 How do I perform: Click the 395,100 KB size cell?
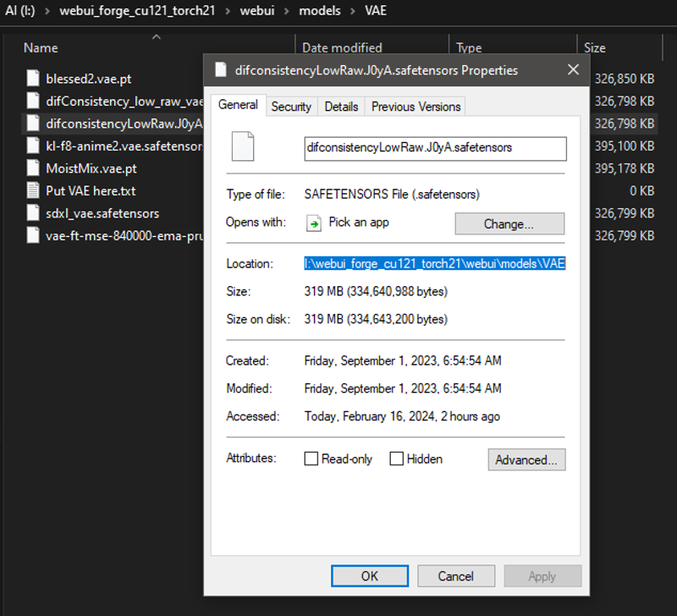[x=625, y=146]
